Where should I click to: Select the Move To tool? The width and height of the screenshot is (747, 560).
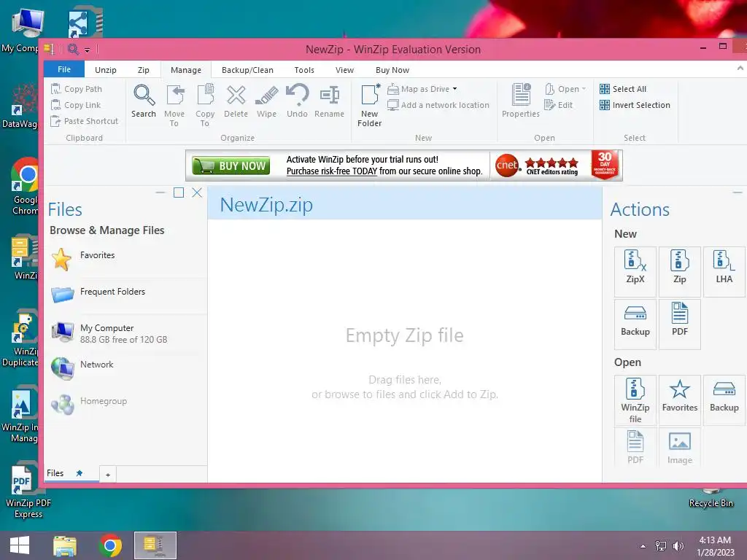(174, 105)
